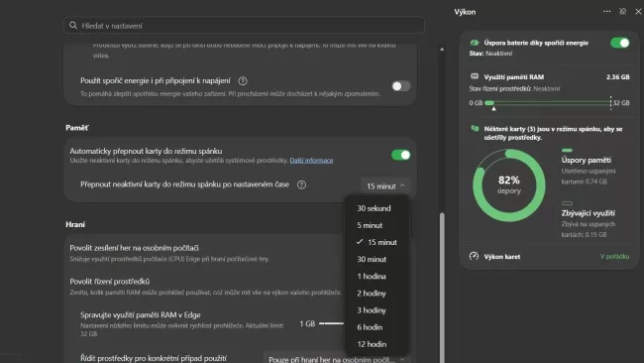The height and width of the screenshot is (363, 644).
Task: Select 5 minut option
Action: (x=377, y=225)
